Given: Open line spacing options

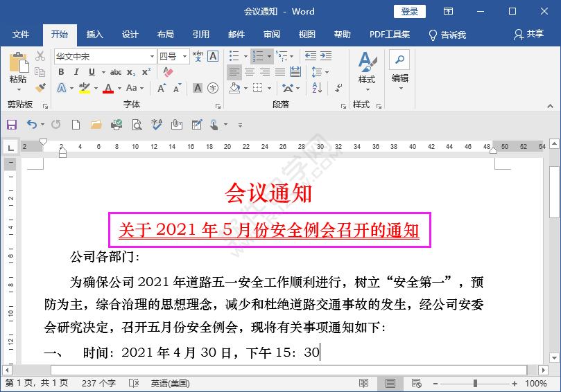Looking at the screenshot, I should 320,72.
